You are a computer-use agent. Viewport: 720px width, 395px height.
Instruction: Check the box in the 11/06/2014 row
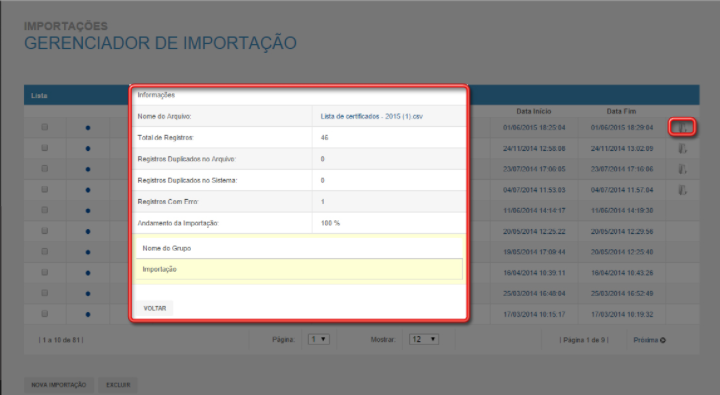tap(45, 210)
